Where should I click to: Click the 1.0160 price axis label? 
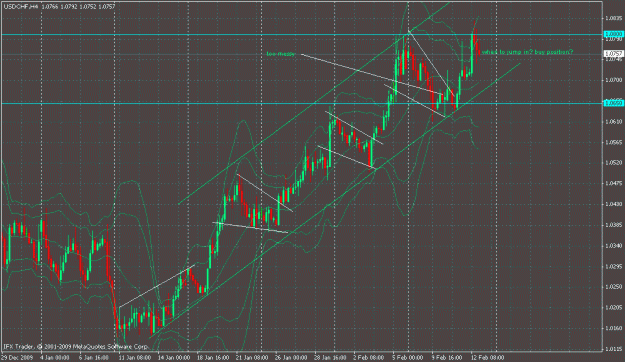tap(614, 329)
